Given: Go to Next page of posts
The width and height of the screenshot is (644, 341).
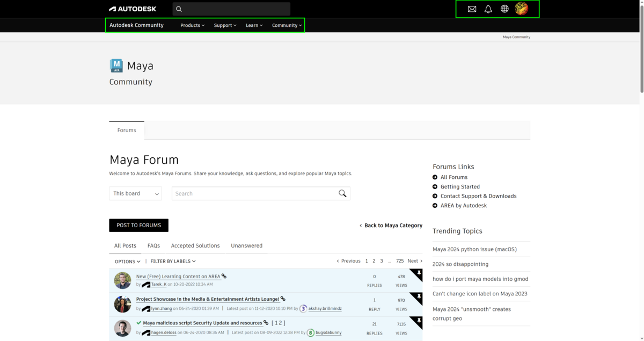Looking at the screenshot, I should (415, 261).
